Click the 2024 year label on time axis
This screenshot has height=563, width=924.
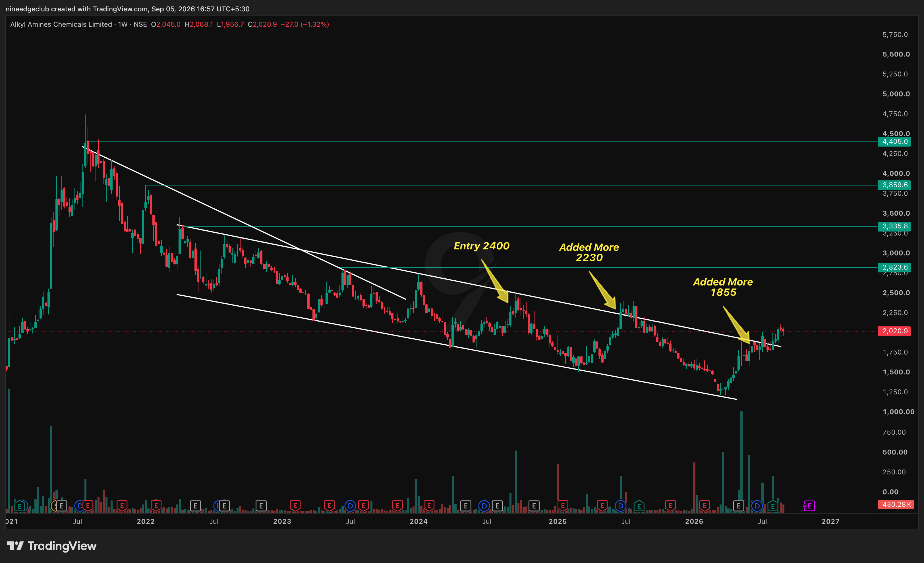click(419, 522)
